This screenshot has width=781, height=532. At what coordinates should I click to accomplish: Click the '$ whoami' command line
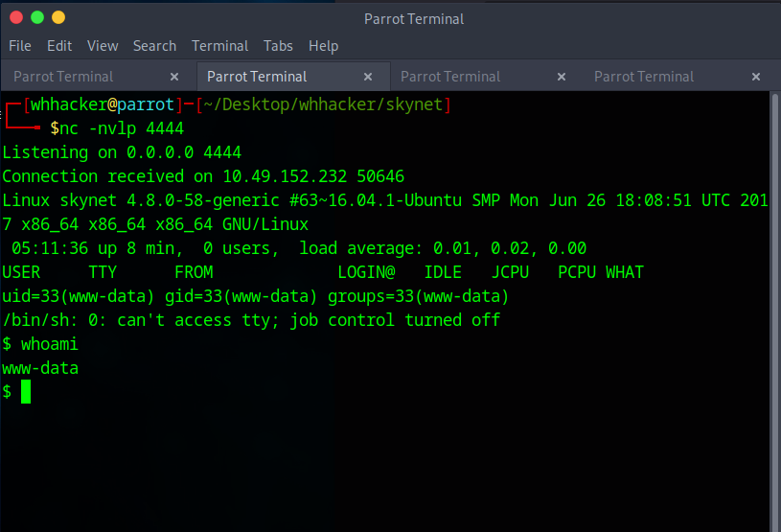[x=40, y=344]
